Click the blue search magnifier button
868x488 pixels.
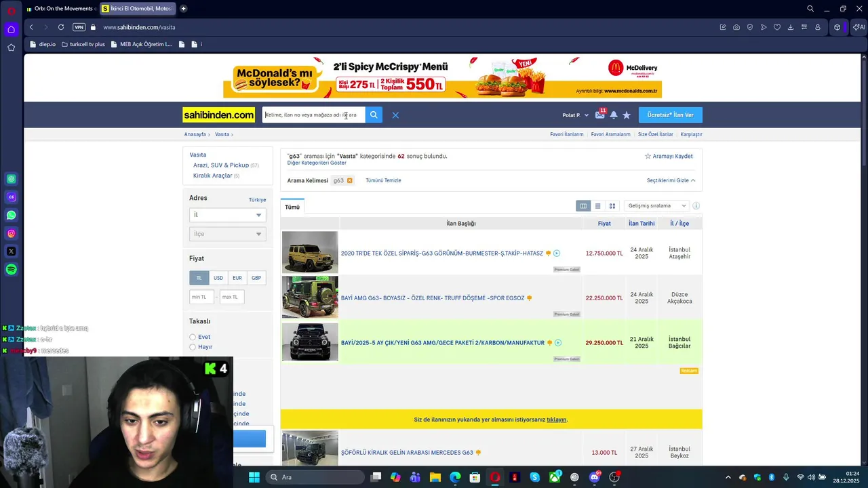click(x=374, y=115)
